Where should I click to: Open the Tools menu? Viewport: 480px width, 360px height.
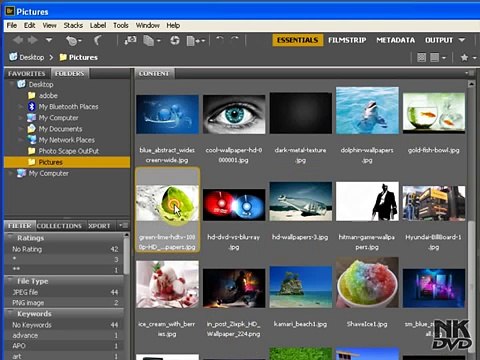pos(121,25)
